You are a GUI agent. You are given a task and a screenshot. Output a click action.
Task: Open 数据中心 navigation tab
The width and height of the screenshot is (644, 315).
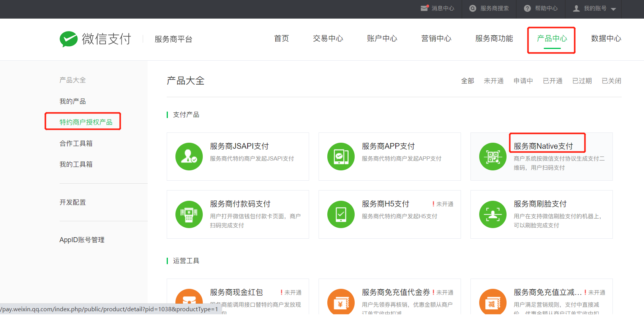click(x=606, y=38)
